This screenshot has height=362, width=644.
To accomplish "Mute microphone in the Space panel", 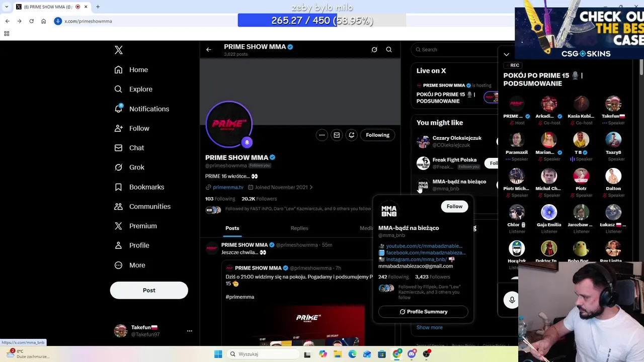I will pyautogui.click(x=512, y=300).
